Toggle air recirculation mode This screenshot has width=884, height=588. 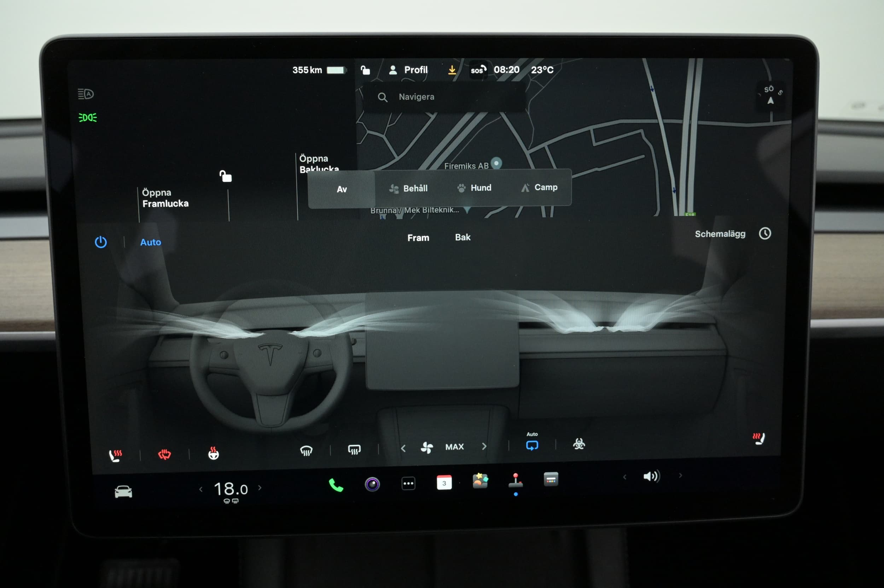pos(532,445)
